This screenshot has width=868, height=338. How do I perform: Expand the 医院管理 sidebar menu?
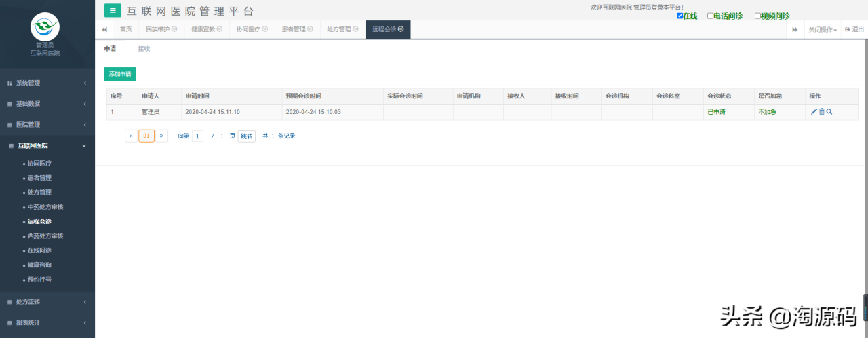pyautogui.click(x=47, y=125)
